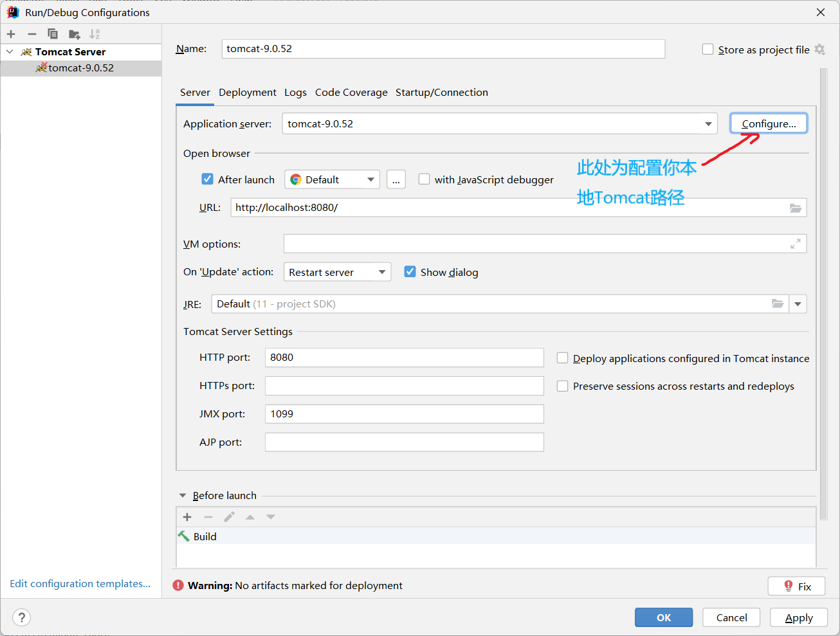This screenshot has height=636, width=840.
Task: Switch to the Startup/Connection tab
Action: click(x=442, y=93)
